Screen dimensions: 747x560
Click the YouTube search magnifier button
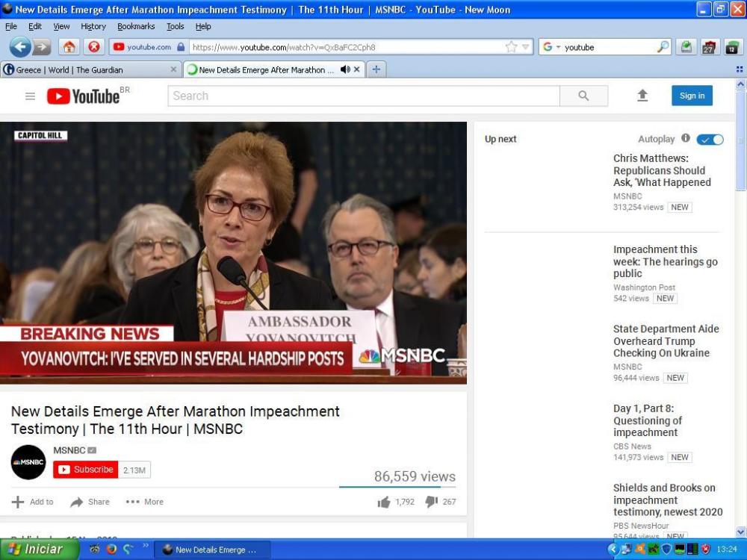(583, 96)
